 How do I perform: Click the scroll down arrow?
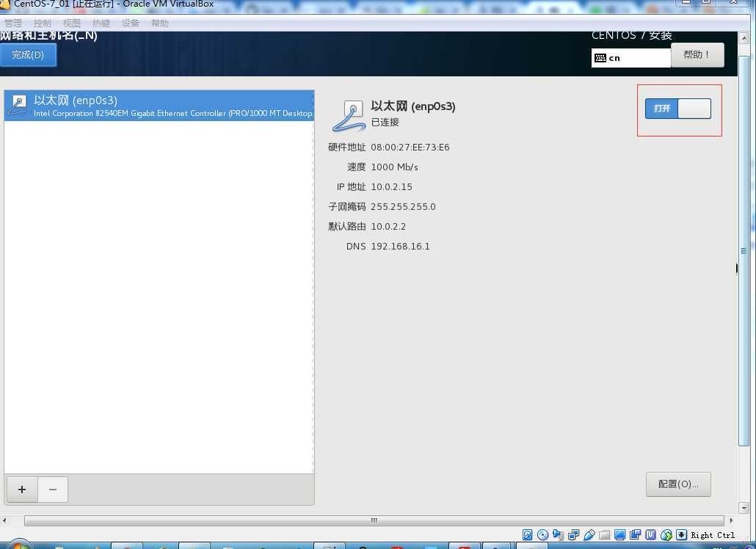coord(744,508)
